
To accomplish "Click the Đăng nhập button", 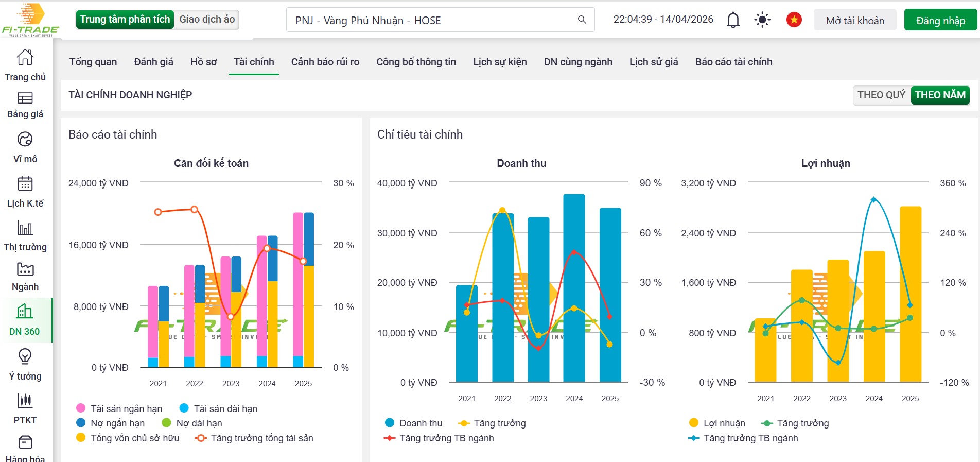I will (940, 21).
